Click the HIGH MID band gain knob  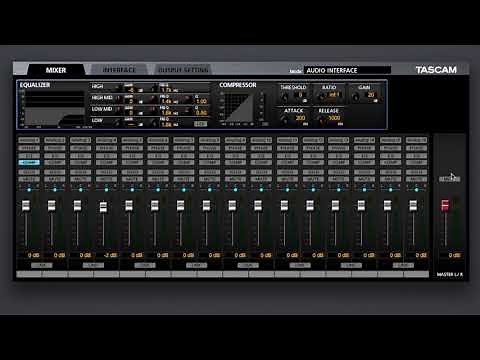pyautogui.click(x=119, y=99)
